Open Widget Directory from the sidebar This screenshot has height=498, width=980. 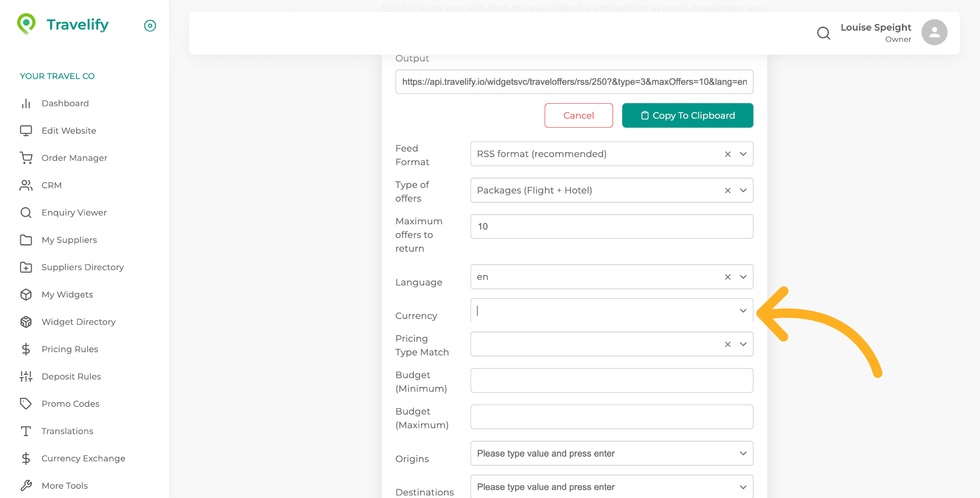78,322
